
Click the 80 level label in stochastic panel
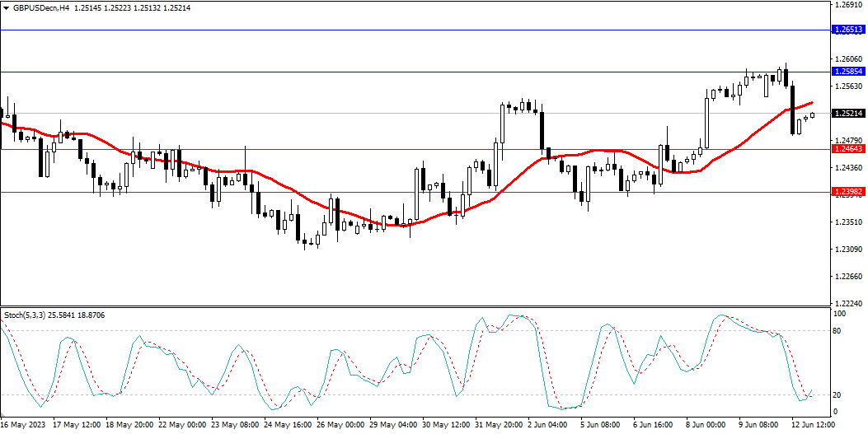(838, 331)
